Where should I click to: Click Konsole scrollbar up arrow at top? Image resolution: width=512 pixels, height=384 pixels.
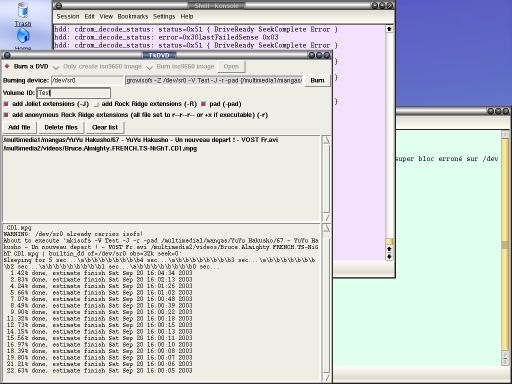pos(389,29)
